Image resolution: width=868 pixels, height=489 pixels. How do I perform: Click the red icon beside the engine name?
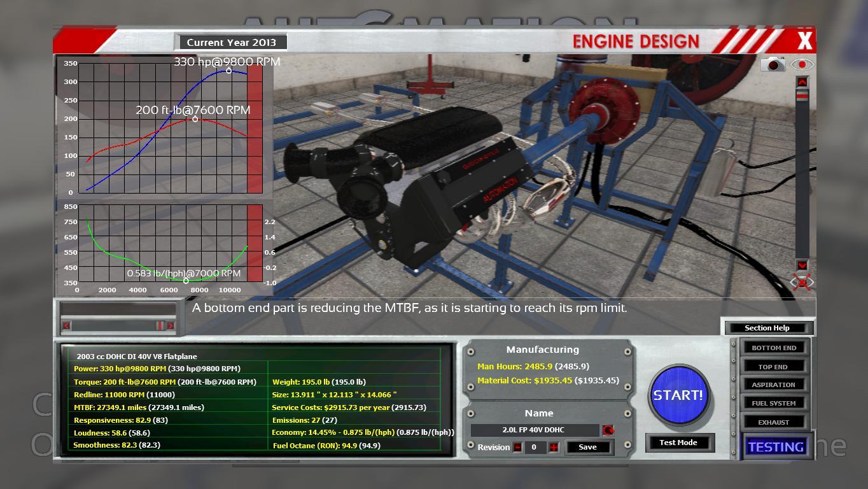608,430
